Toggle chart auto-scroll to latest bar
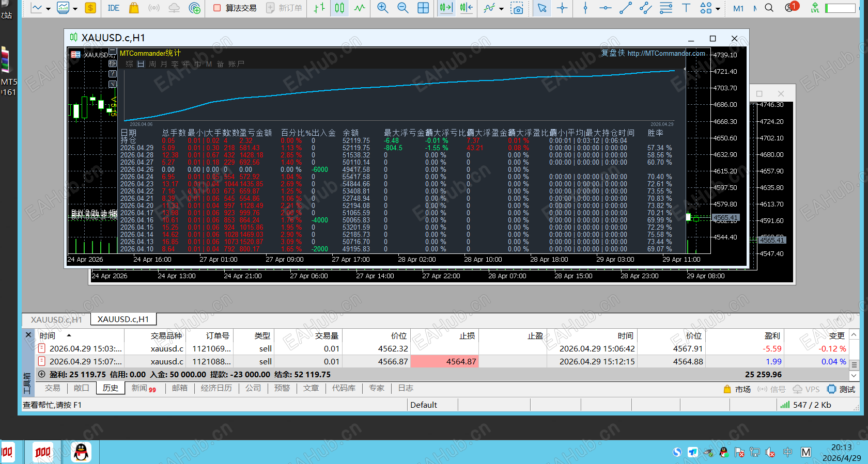Viewport: 868px width, 464px height. (x=446, y=8)
